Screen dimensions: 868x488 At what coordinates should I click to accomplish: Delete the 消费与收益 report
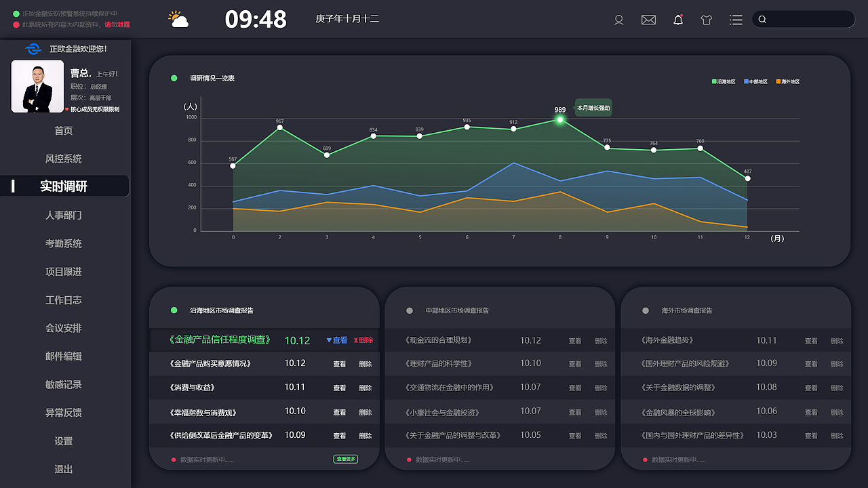[366, 388]
